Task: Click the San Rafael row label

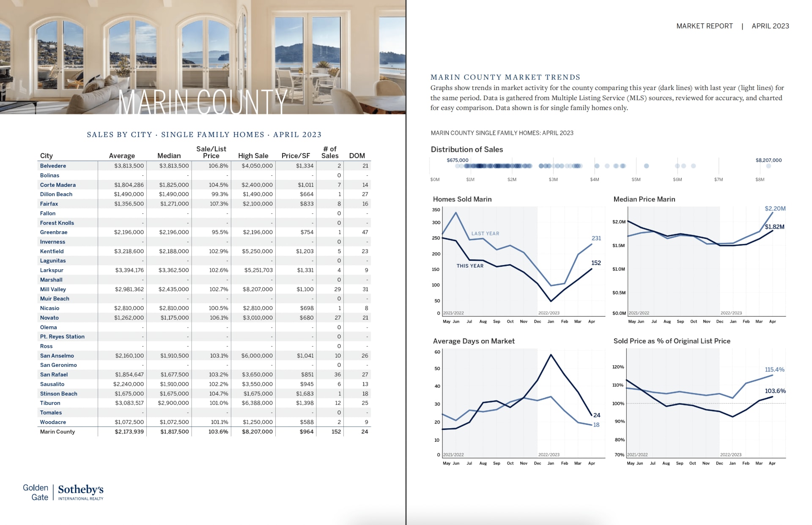Action: [x=54, y=375]
